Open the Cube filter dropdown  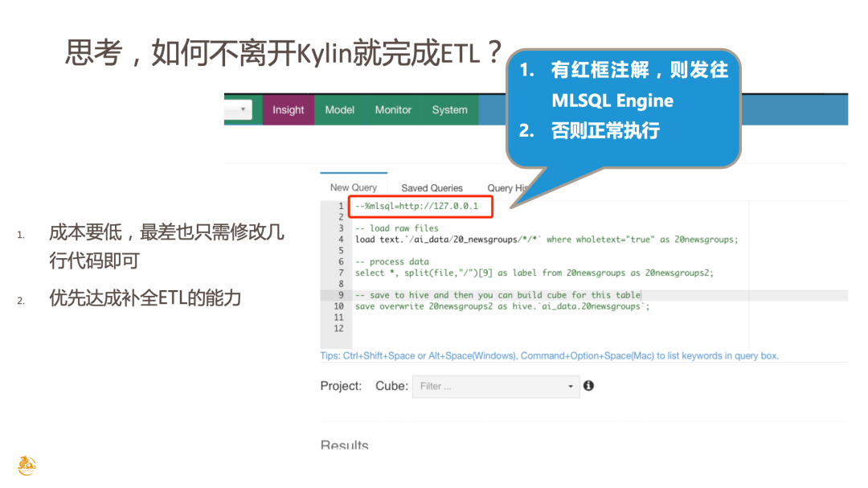pos(495,386)
